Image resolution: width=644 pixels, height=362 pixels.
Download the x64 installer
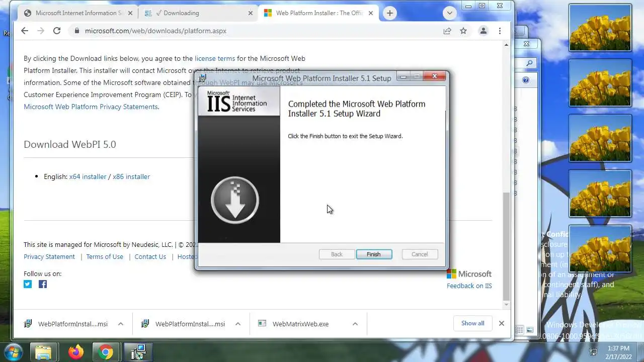[88, 176]
